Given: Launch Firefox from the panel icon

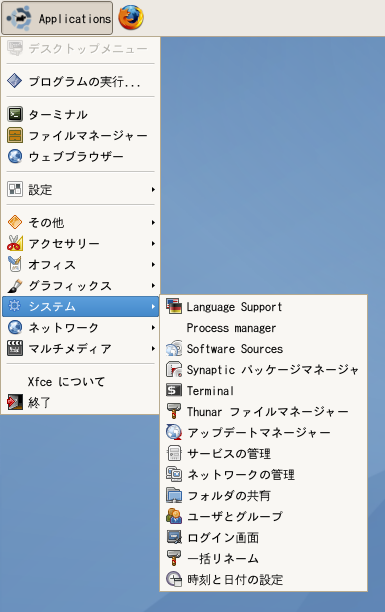Looking at the screenshot, I should point(131,18).
